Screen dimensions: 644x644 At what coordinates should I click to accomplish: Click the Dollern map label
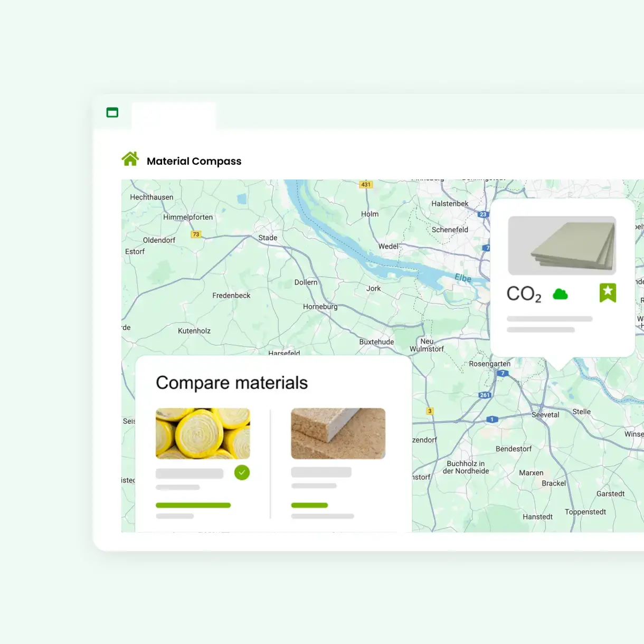coord(306,282)
